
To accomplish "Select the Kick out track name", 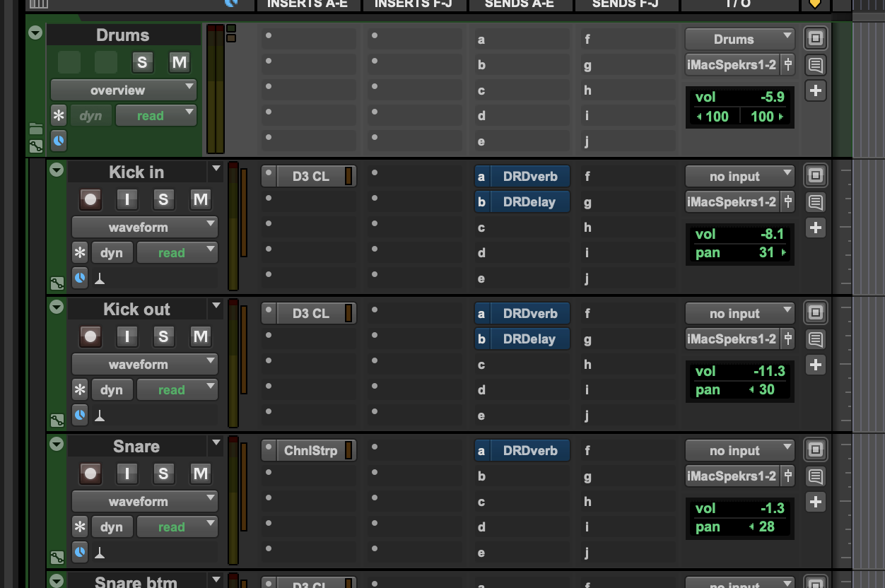I will 136,309.
